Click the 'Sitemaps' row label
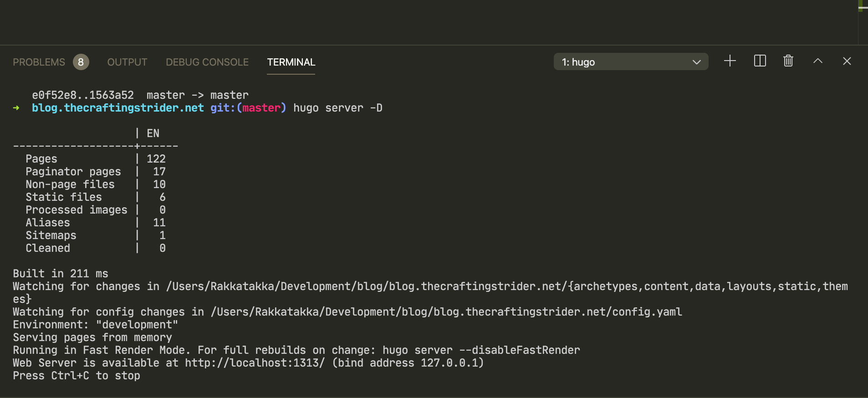The width and height of the screenshot is (868, 398). [51, 235]
